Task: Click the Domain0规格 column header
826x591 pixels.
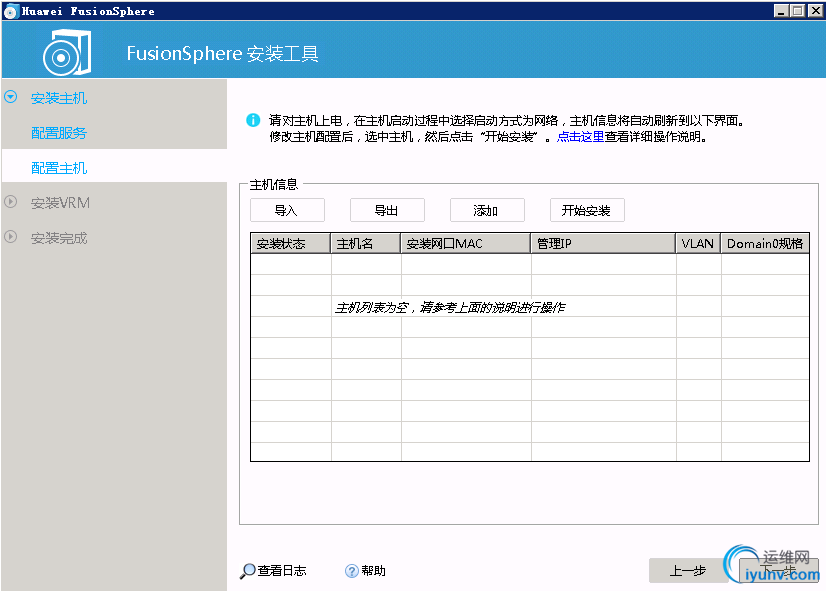Action: tap(765, 243)
